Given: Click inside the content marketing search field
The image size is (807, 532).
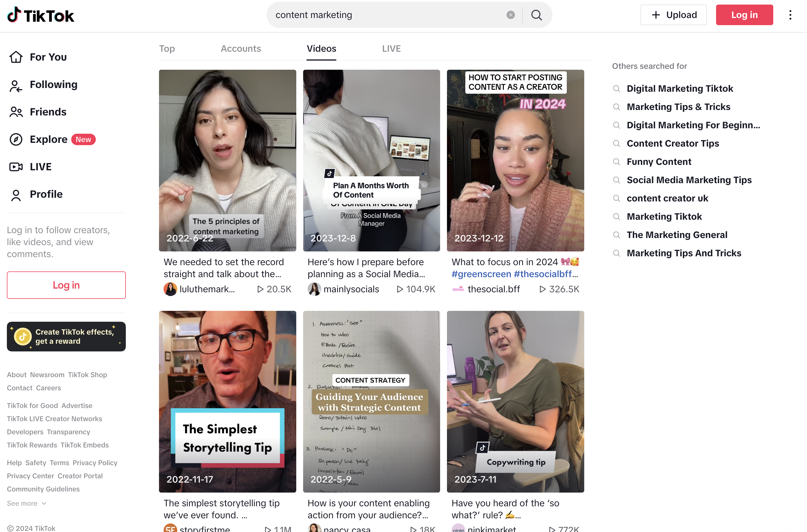Looking at the screenshot, I should click(387, 15).
